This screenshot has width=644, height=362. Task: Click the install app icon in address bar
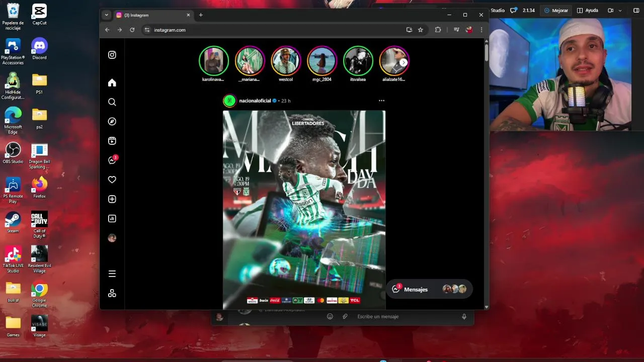(x=409, y=30)
